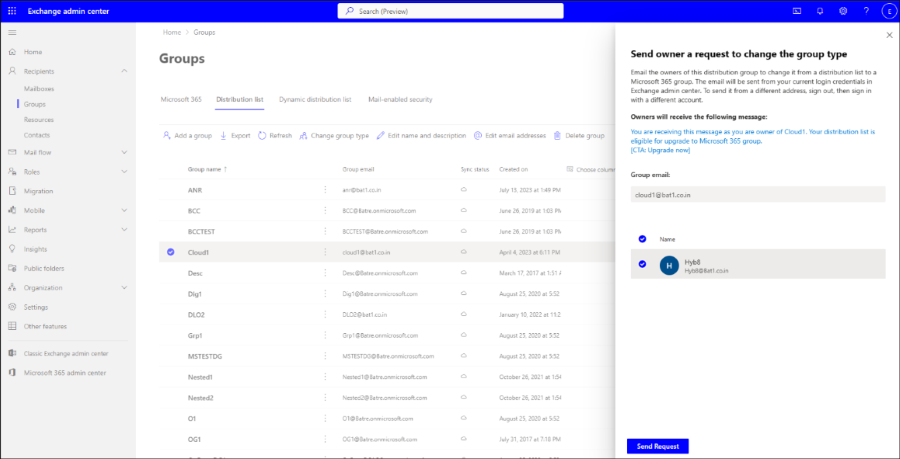The height and width of the screenshot is (459, 900).
Task: Click the Mail flow envelope icon
Action: [12, 153]
